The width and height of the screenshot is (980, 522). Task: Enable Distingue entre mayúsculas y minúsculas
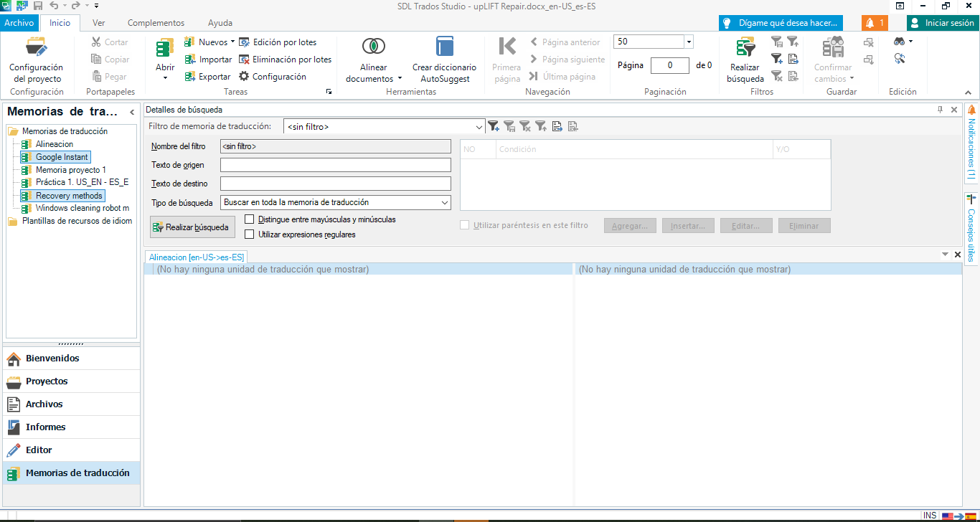pyautogui.click(x=250, y=219)
